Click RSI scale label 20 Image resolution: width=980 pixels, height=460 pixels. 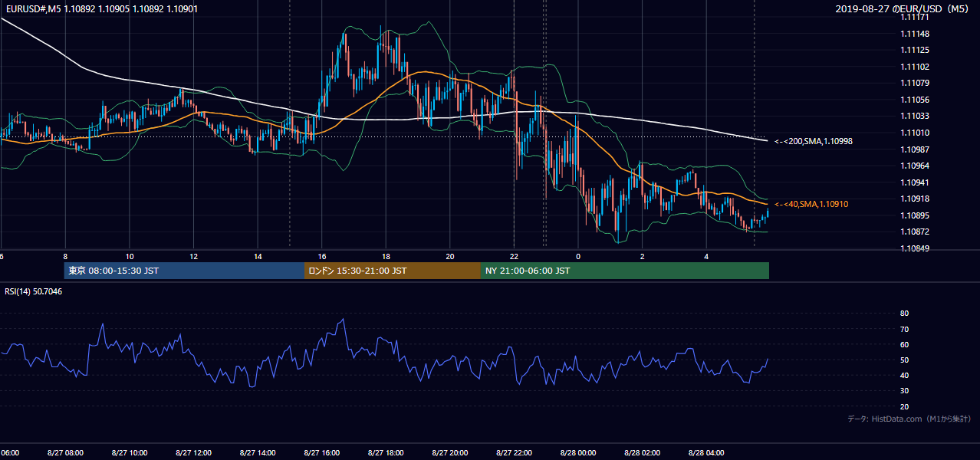904,406
